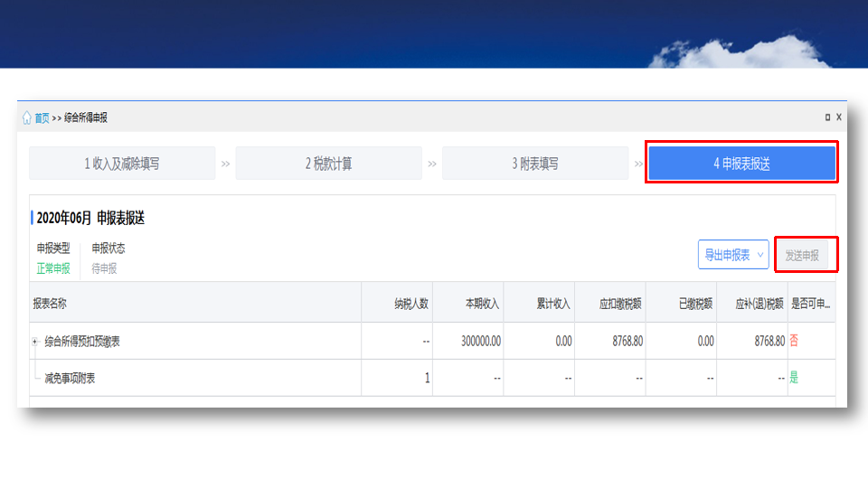Maximize the 综合所得申报 panel
The width and height of the screenshot is (868, 488).
827,117
